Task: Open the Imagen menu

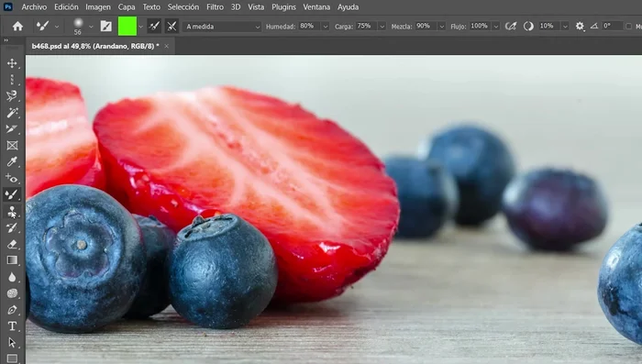Action: (98, 7)
